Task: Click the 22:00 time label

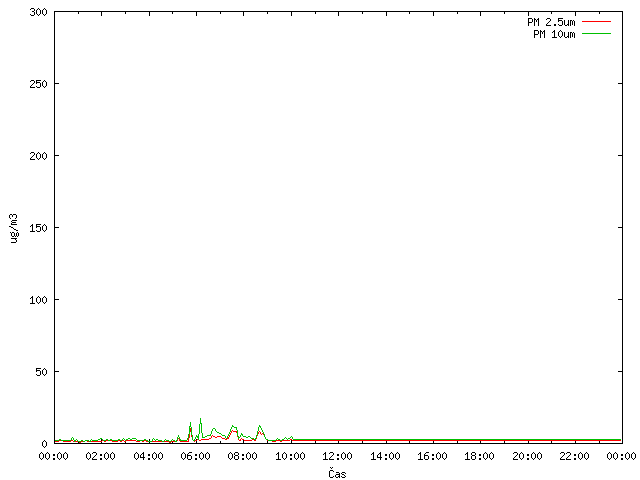Action: pyautogui.click(x=574, y=456)
